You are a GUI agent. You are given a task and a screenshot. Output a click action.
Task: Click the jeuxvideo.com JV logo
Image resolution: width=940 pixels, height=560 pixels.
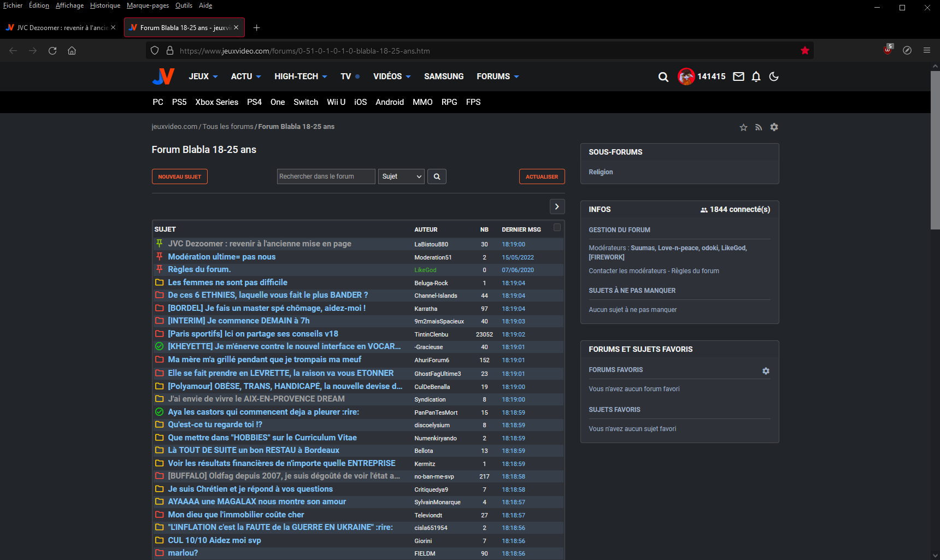(163, 76)
